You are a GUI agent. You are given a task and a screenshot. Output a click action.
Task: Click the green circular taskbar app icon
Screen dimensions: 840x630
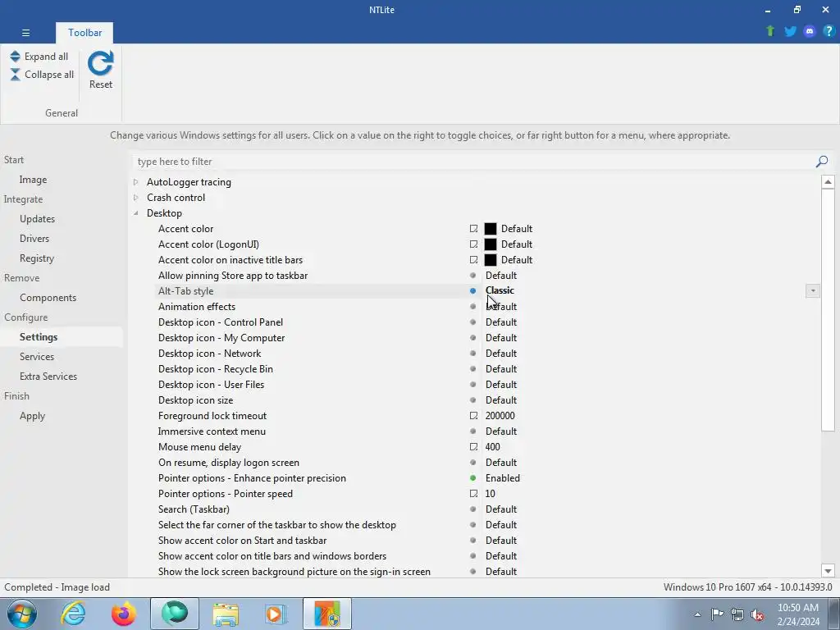(x=175, y=614)
